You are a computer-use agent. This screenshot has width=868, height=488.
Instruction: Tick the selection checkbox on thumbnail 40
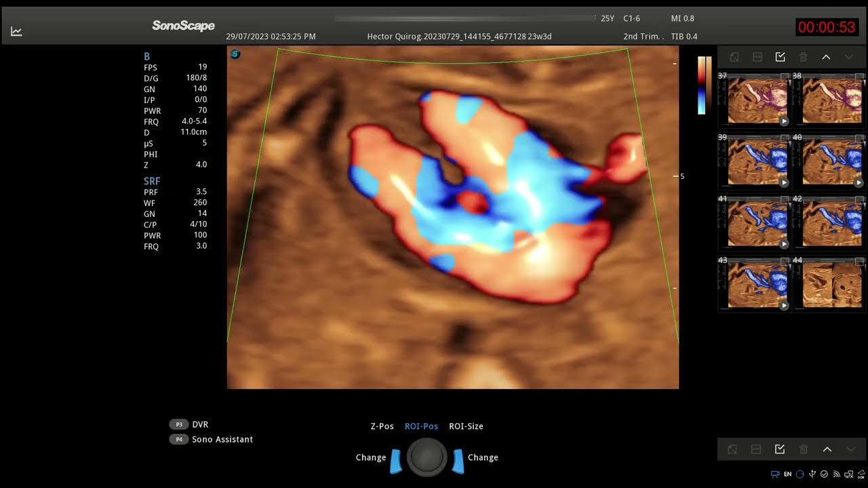tap(859, 138)
